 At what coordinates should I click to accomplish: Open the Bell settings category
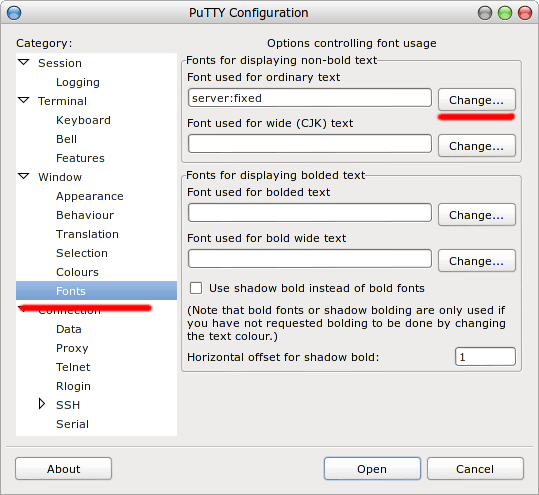coord(66,139)
